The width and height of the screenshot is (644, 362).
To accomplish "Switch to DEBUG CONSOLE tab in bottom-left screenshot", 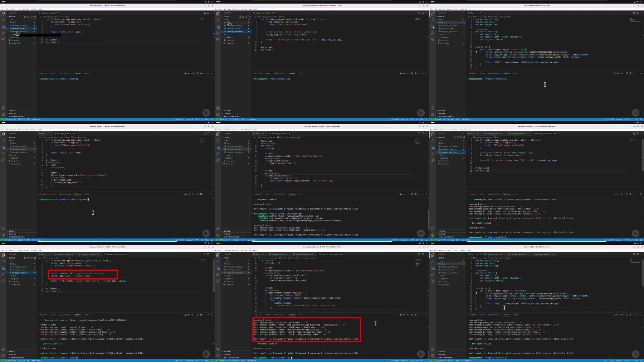I will (x=65, y=315).
